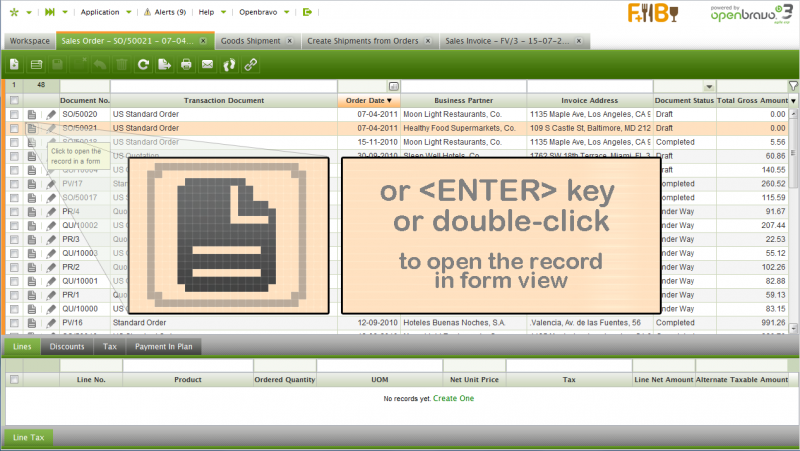Click the Email envelope toolbar icon
Screen dimensions: 800x451
pyautogui.click(x=207, y=64)
